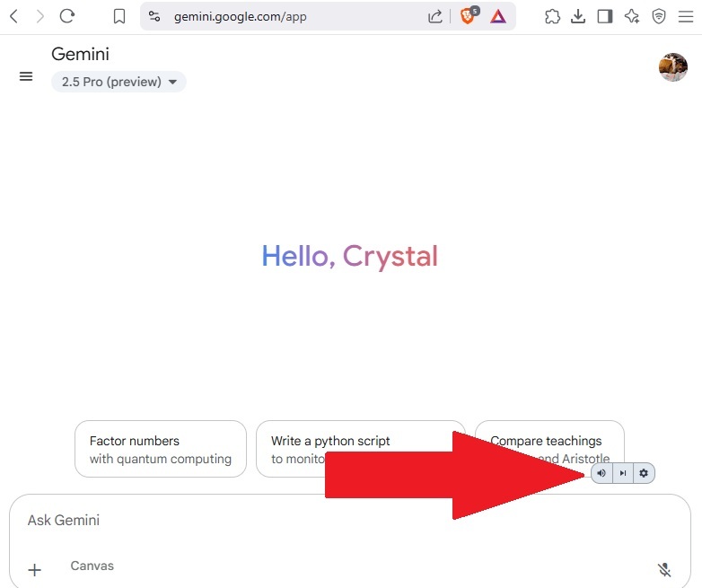Screen dimensions: 702x588
Task: Click the Gemini title
Action: coord(80,54)
